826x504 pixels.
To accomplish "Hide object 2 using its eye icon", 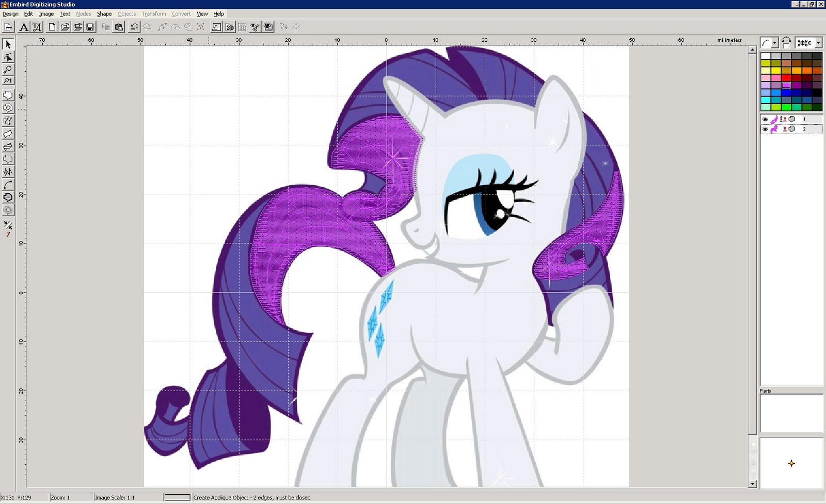I will pyautogui.click(x=766, y=129).
